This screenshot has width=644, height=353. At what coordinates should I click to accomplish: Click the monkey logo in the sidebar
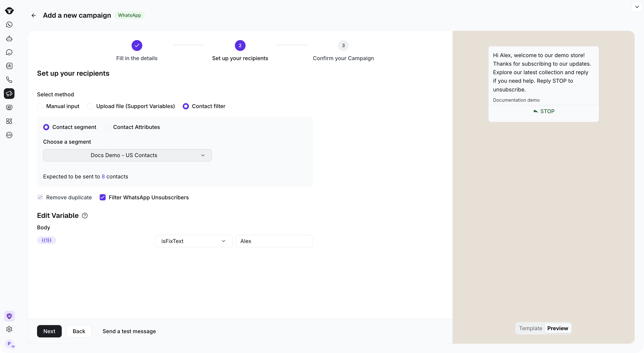(9, 11)
